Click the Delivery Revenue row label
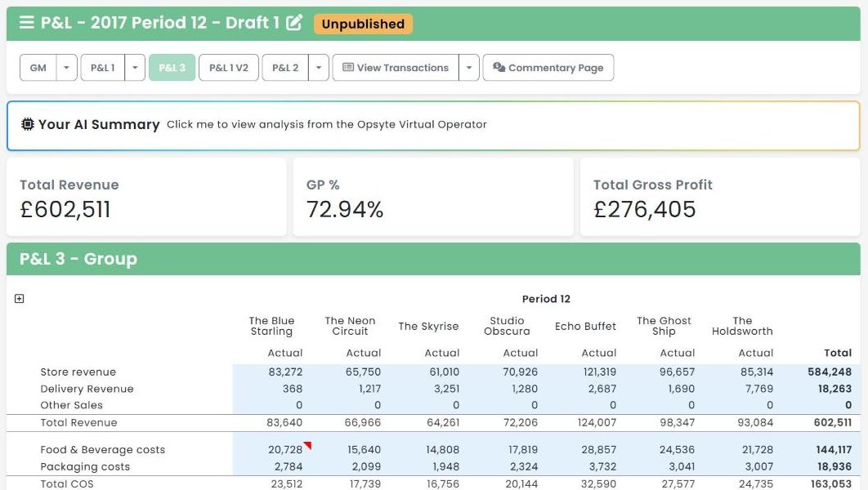This screenshot has height=490, width=868. [87, 389]
